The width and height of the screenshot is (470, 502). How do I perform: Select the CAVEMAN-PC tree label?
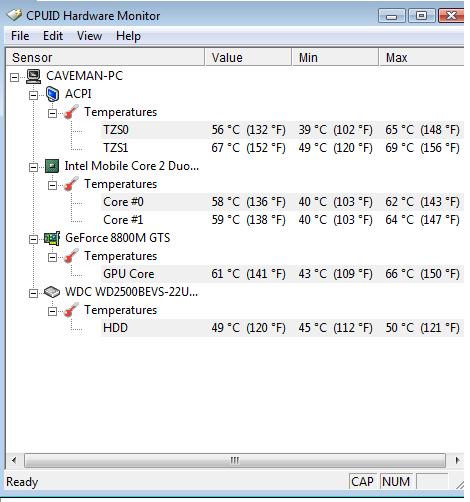(84, 76)
